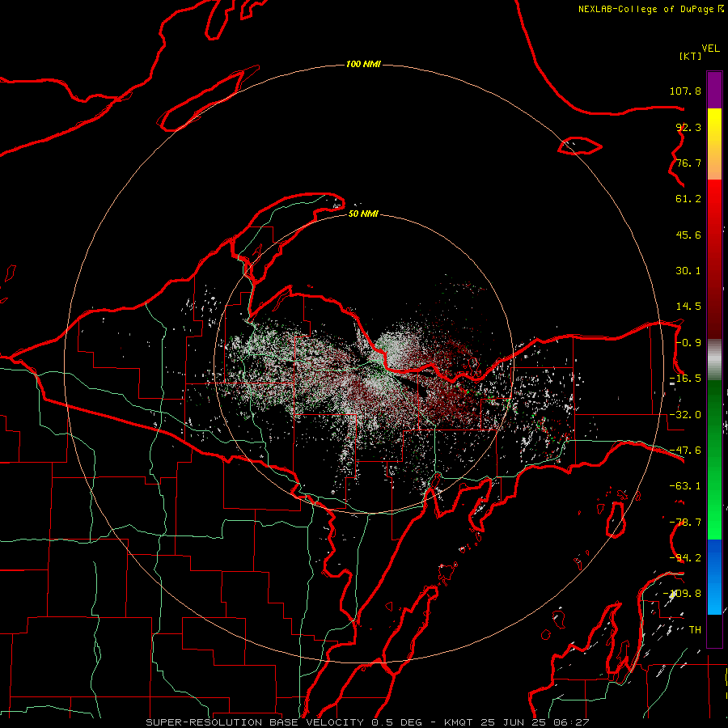Click the 50 NMI range ring label
This screenshot has width=728, height=728.
(363, 214)
